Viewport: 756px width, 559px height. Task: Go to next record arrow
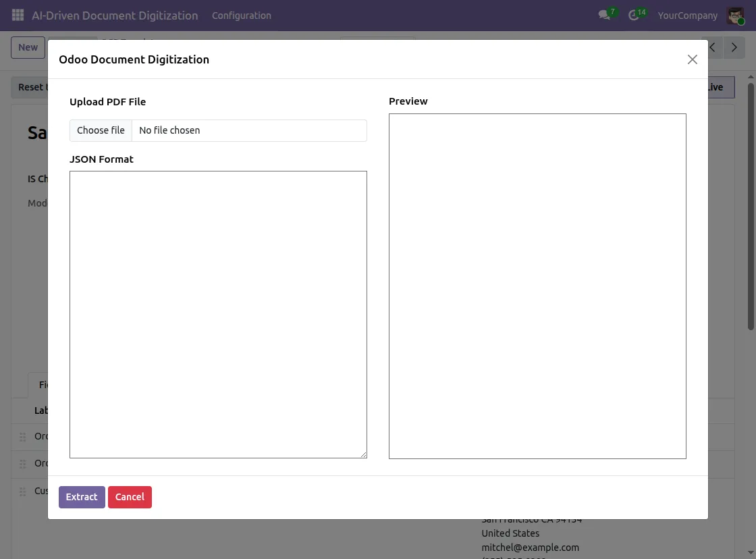click(734, 47)
